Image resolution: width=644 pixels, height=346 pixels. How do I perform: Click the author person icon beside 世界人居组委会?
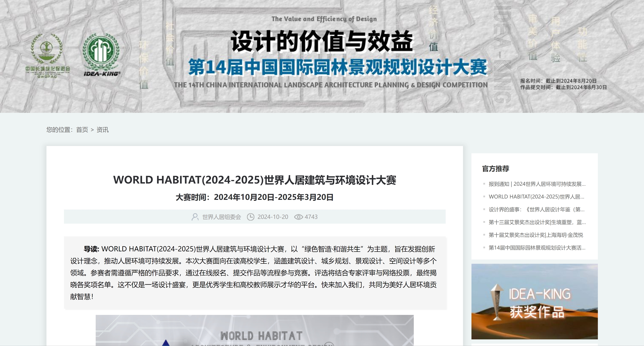pyautogui.click(x=195, y=217)
